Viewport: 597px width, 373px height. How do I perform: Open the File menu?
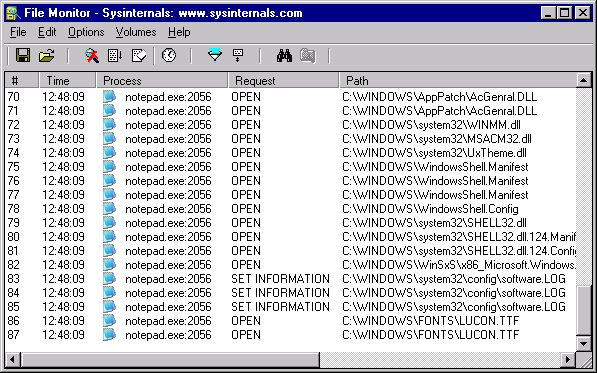18,32
